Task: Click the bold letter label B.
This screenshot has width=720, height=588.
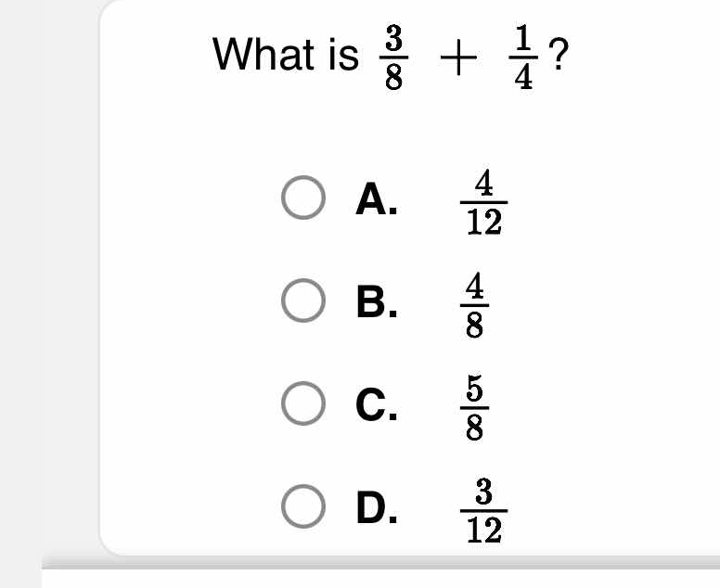Action: coord(377,301)
